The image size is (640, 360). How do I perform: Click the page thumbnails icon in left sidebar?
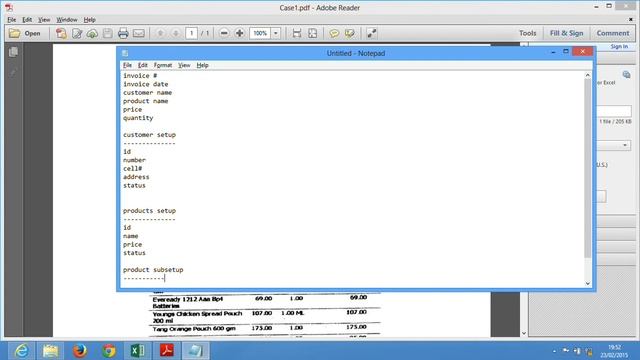pos(13,52)
